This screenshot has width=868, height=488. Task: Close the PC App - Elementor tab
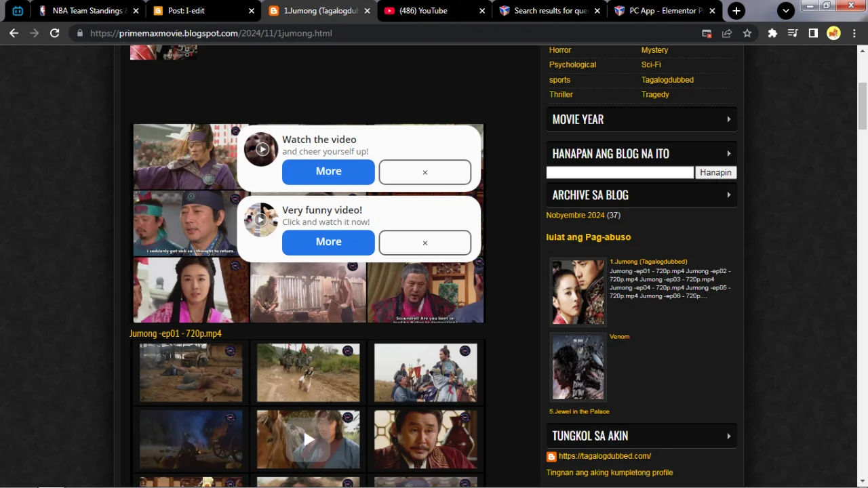tap(713, 11)
